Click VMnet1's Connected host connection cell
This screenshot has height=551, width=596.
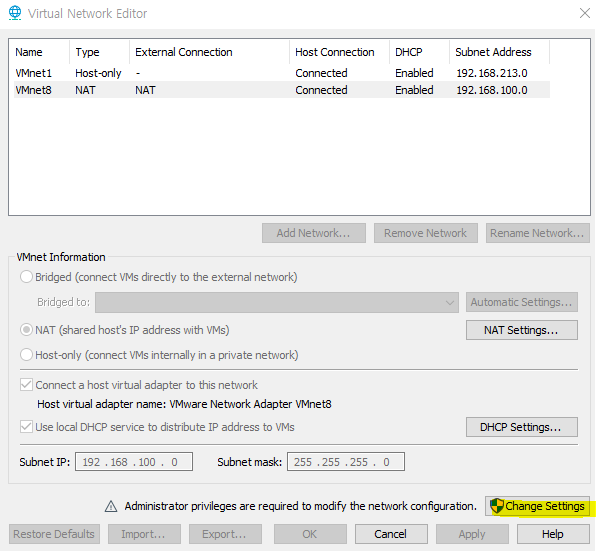pos(321,73)
